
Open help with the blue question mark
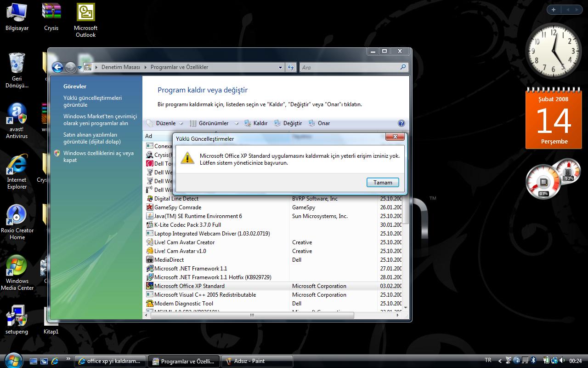pos(401,123)
